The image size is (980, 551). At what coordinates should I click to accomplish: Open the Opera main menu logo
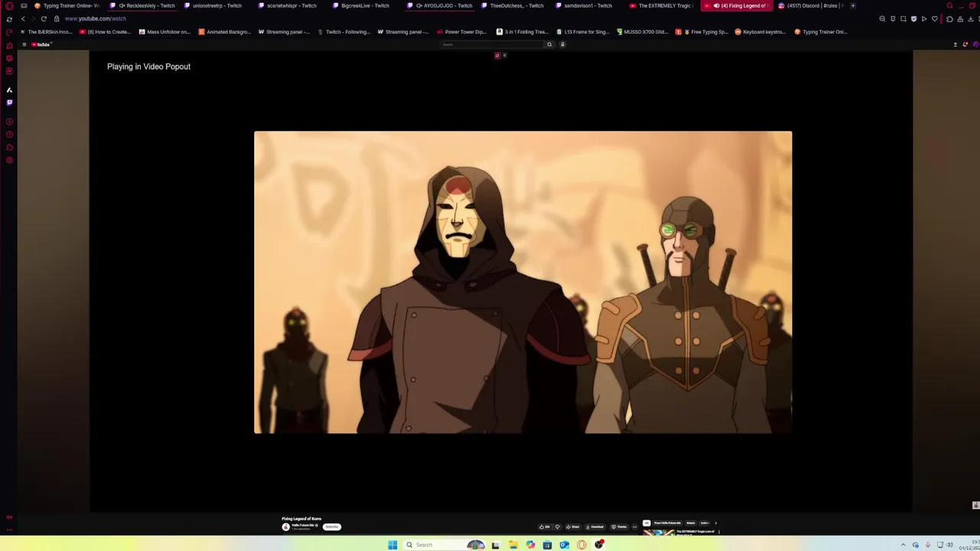click(9, 6)
